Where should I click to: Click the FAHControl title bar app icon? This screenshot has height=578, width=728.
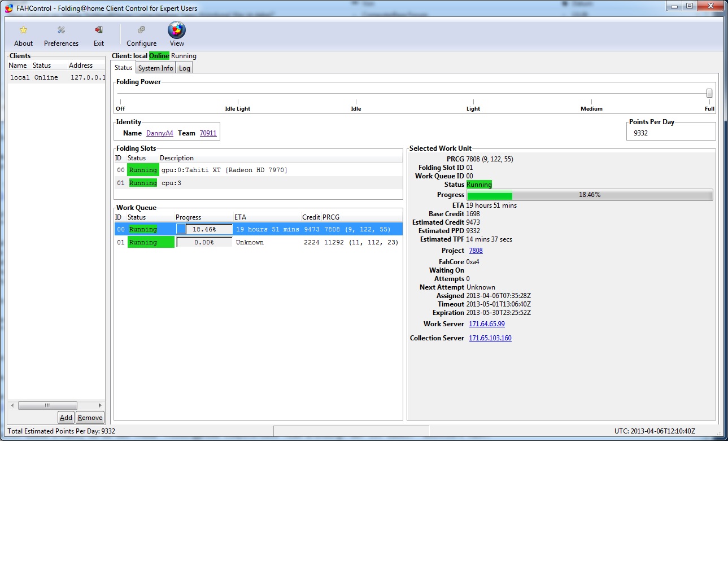coord(8,8)
